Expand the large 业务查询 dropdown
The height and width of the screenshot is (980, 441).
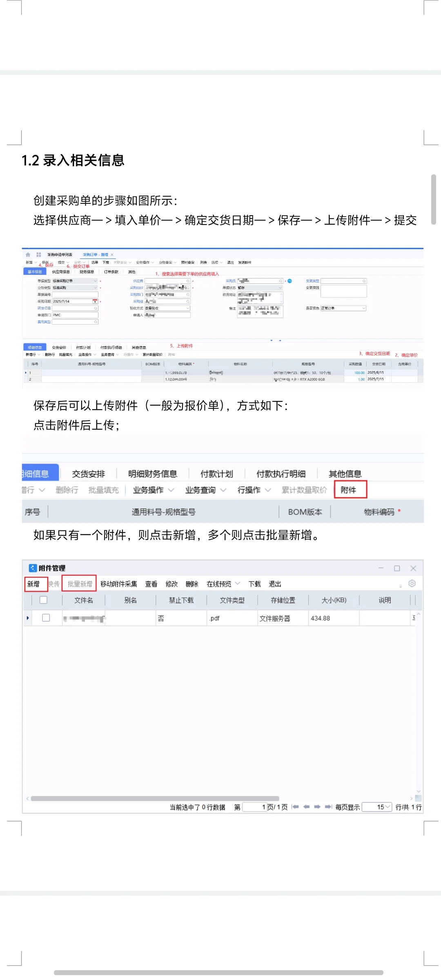tap(223, 490)
